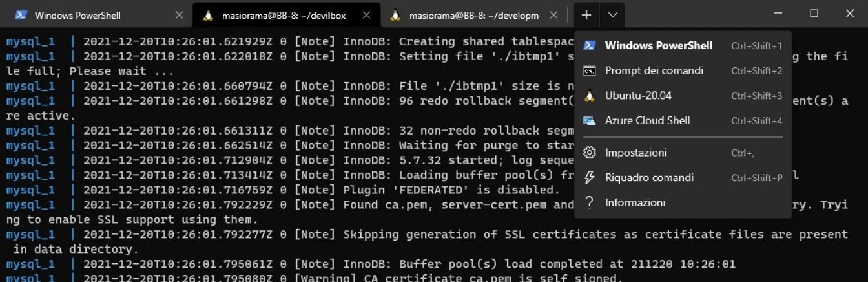868x282 pixels.
Task: Switch to the masiorama ~/developm tab
Action: coord(473,15)
